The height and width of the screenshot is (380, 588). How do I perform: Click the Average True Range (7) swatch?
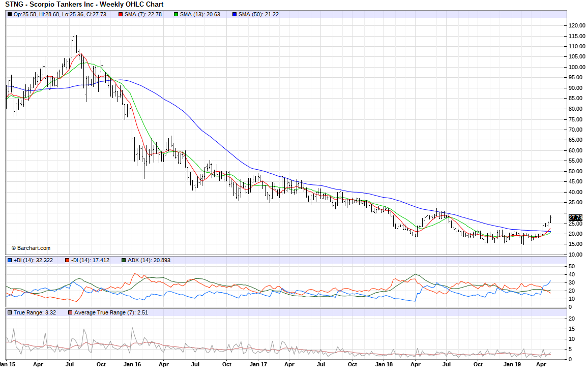(70, 312)
